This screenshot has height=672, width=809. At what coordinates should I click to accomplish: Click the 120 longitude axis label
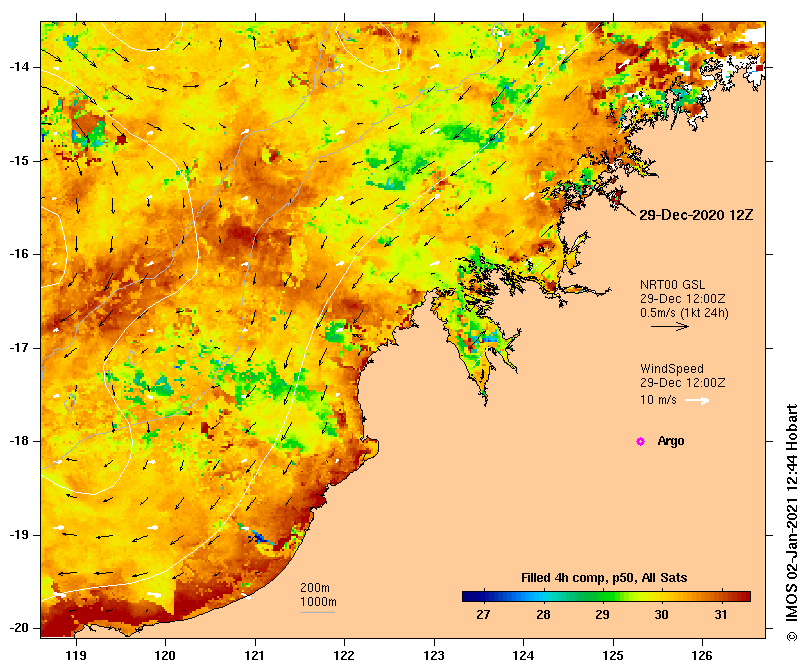point(166,655)
